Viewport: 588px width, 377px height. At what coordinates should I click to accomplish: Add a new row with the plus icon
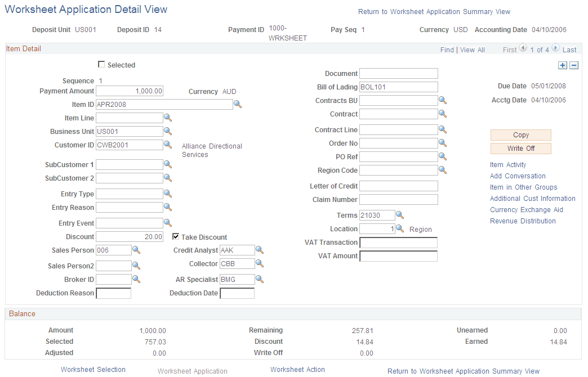562,65
